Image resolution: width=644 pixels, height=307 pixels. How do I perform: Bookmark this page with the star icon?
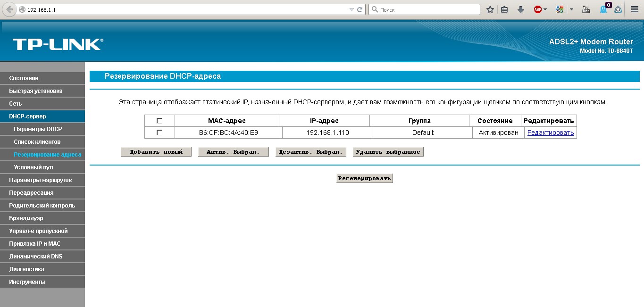tap(490, 9)
